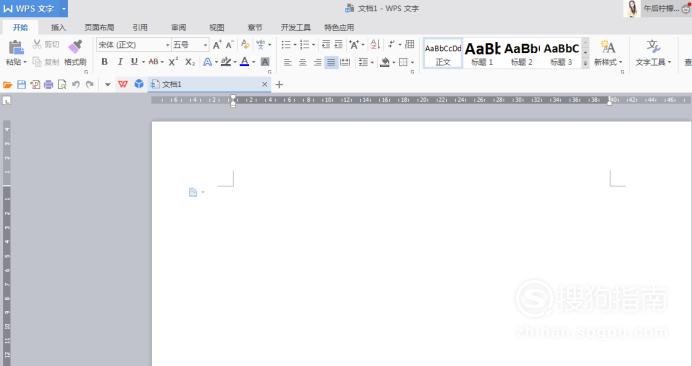The height and width of the screenshot is (366, 692).
Task: Toggle subscript X₂ formatting
Action: (190, 62)
